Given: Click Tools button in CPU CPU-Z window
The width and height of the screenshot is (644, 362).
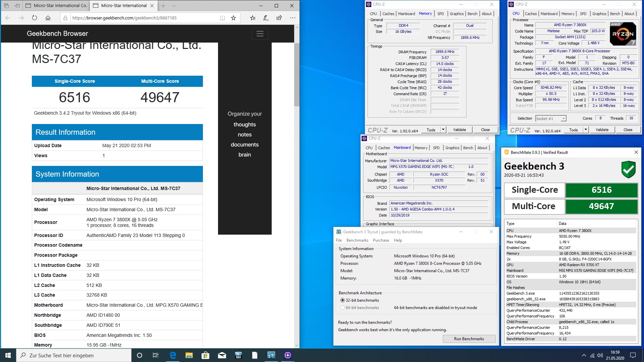Looking at the screenshot, I should (x=574, y=130).
